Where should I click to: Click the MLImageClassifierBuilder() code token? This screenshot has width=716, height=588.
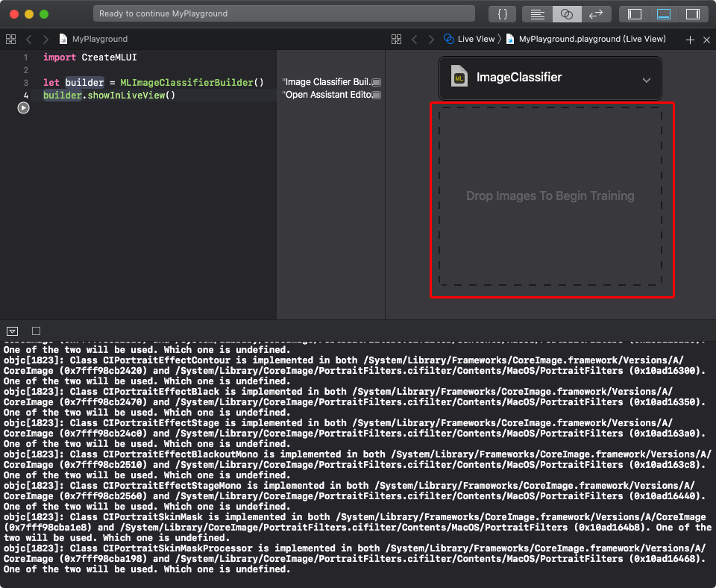tap(192, 83)
